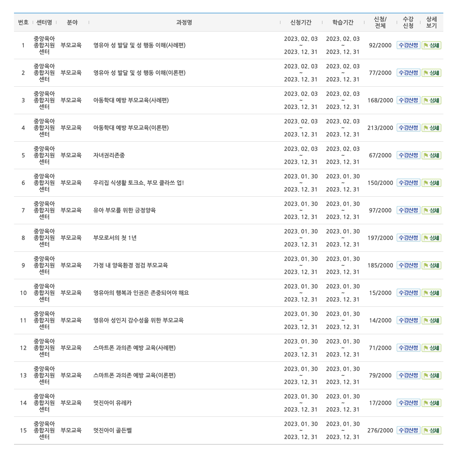Click 상세 flag button for course 1
This screenshot has height=449, width=476.
pyautogui.click(x=431, y=45)
